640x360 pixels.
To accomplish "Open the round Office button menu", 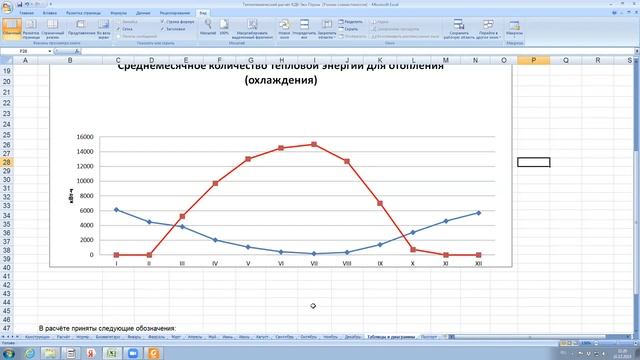I will click(7, 7).
